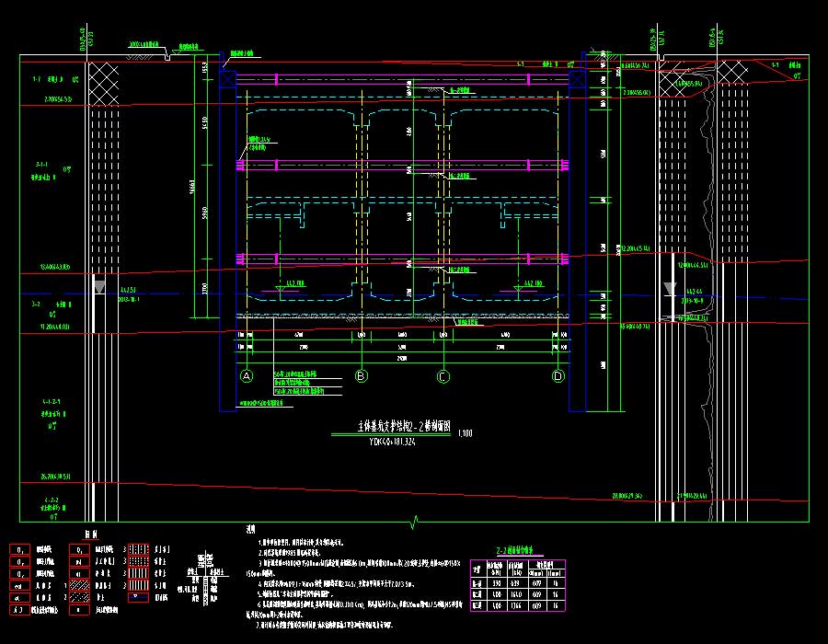Image resolution: width=828 pixels, height=644 pixels.
Task: Click the small borehole legend diagram
Action: tap(205, 579)
